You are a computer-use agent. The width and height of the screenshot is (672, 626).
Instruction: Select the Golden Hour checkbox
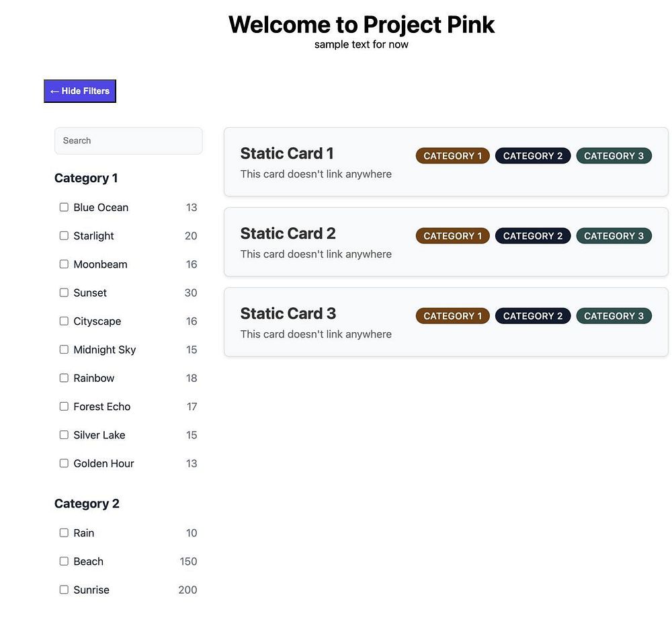tap(64, 463)
